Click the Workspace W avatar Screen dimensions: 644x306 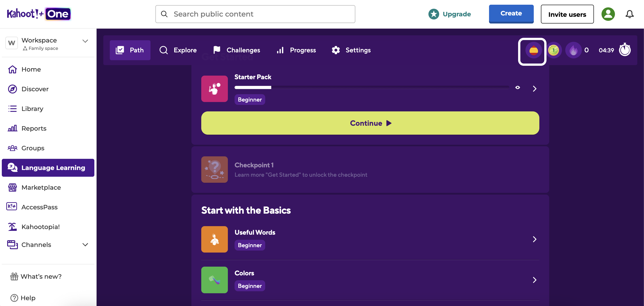pos(11,43)
